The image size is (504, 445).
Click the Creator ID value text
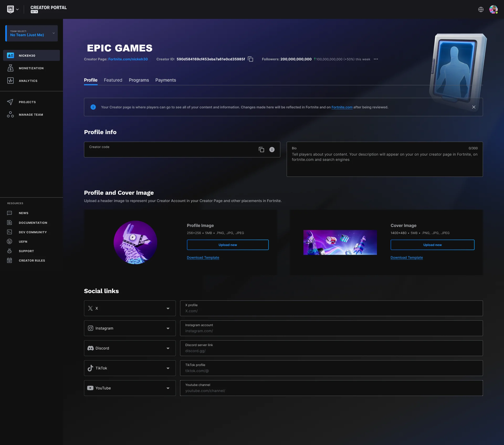(x=211, y=59)
